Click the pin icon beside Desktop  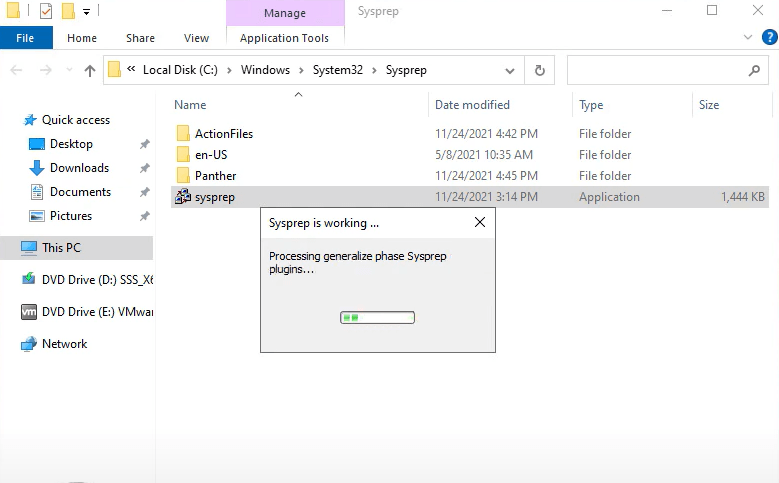pos(145,144)
